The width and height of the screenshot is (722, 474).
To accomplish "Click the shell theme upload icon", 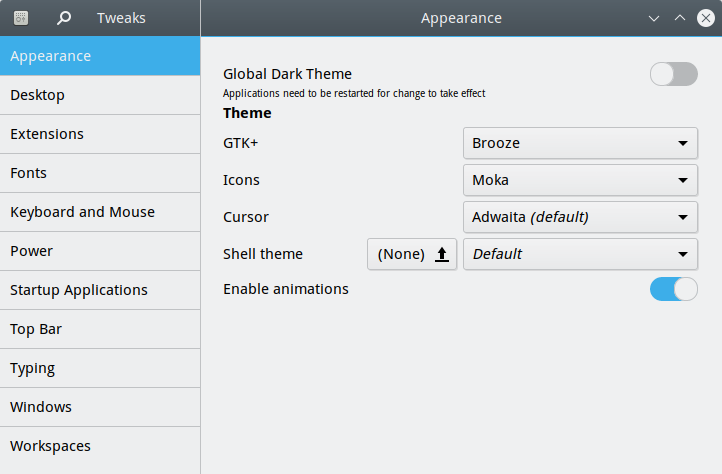I will [442, 254].
